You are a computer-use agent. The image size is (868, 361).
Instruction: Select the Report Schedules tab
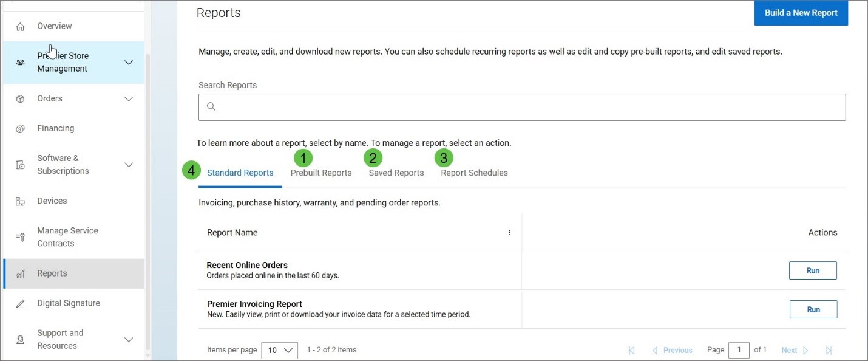click(474, 172)
